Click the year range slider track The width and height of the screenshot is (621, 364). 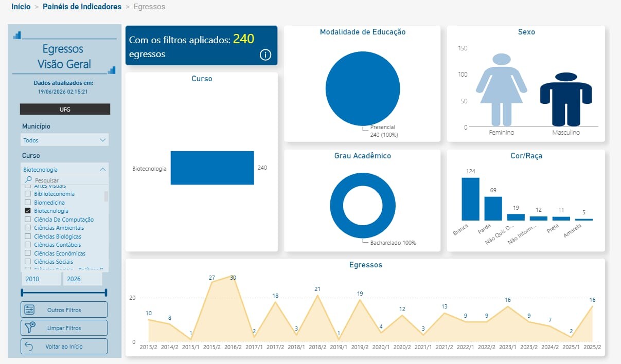click(x=64, y=293)
